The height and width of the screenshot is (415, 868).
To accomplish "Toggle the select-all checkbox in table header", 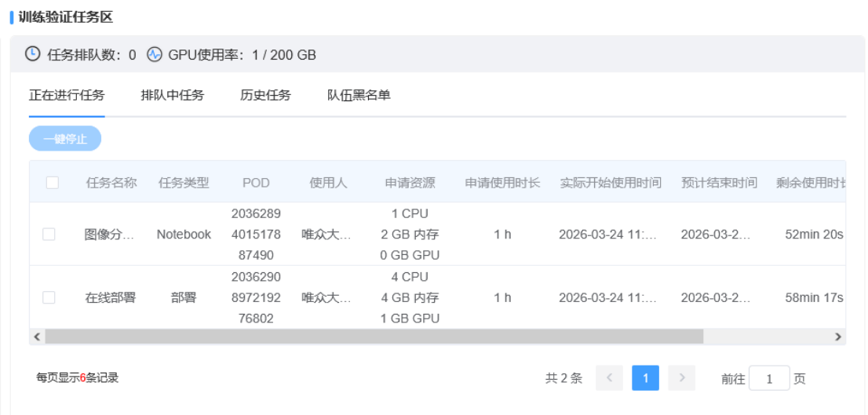I will pyautogui.click(x=52, y=183).
